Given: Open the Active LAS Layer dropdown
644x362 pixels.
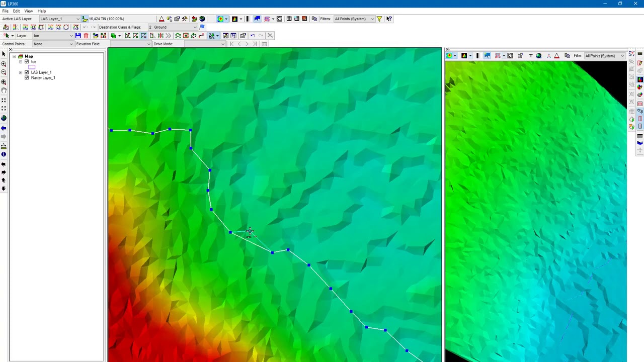Looking at the screenshot, I should tap(59, 19).
